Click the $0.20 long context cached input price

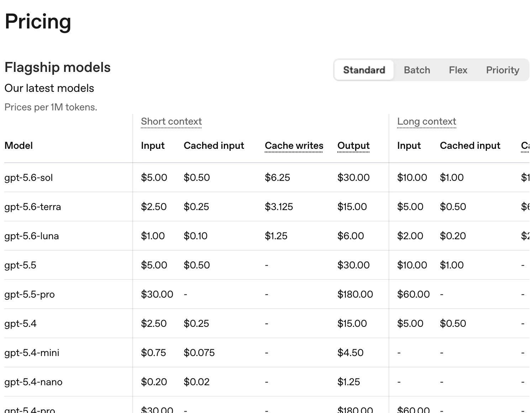[x=453, y=236]
